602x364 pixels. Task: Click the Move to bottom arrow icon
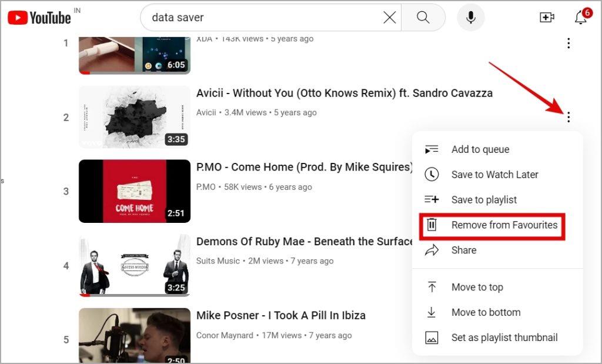[432, 312]
